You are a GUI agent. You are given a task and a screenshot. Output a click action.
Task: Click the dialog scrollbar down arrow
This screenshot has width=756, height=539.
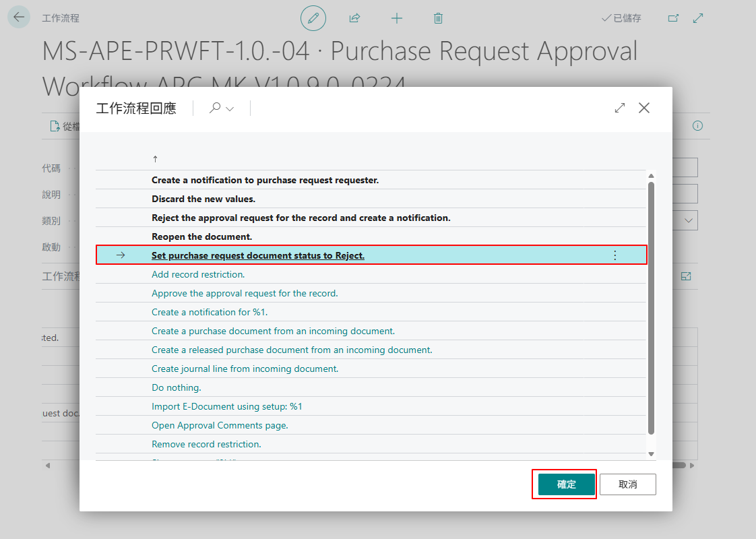652,453
